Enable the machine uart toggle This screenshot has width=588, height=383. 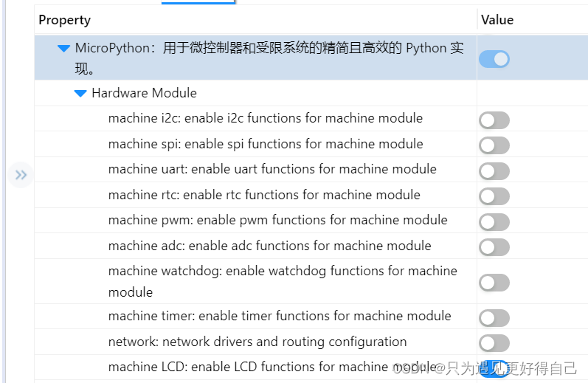[x=494, y=171]
